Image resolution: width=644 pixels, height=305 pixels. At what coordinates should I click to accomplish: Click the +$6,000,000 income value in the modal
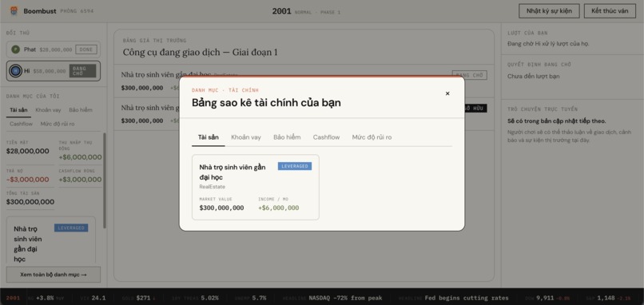(279, 208)
